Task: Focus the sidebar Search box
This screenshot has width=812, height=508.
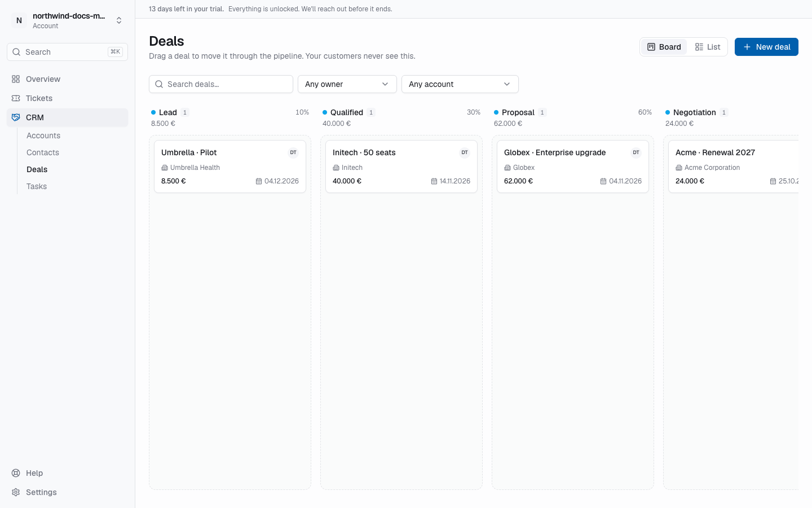Action: (68, 52)
